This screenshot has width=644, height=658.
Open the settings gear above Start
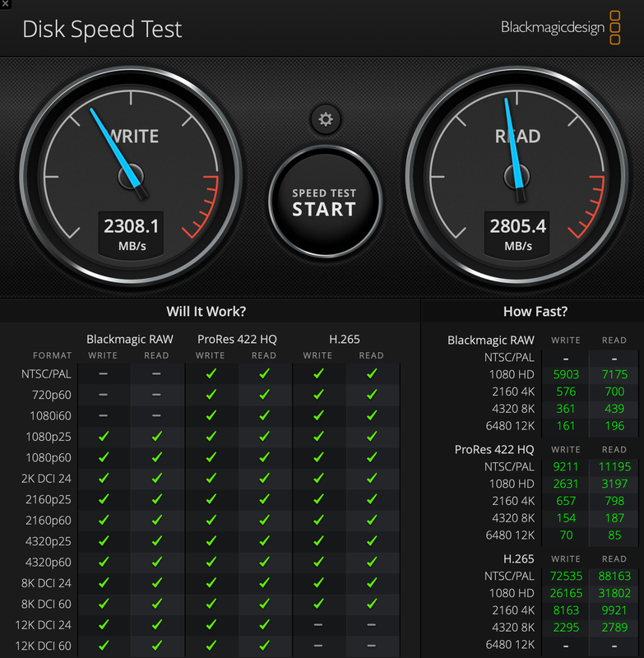coord(326,119)
